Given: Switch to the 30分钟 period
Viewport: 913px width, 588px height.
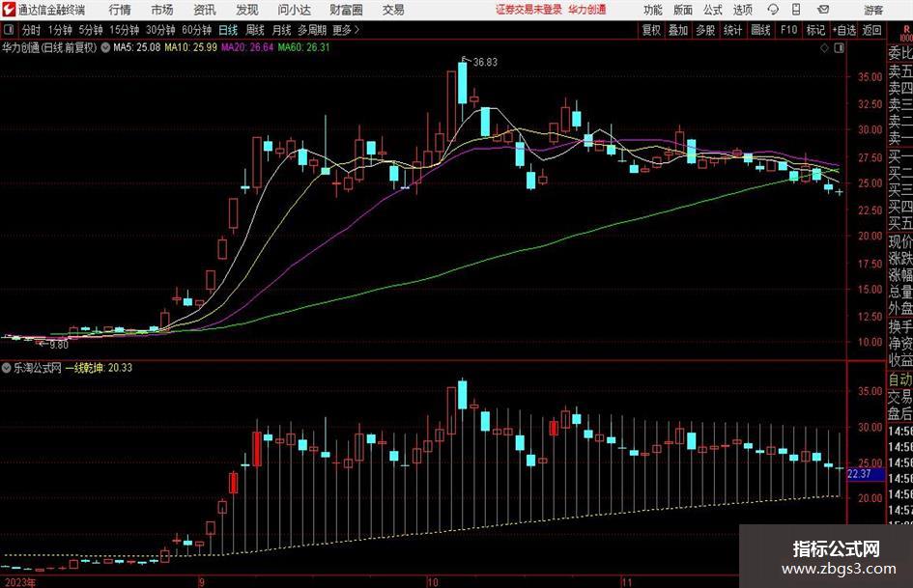Looking at the screenshot, I should tap(160, 30).
